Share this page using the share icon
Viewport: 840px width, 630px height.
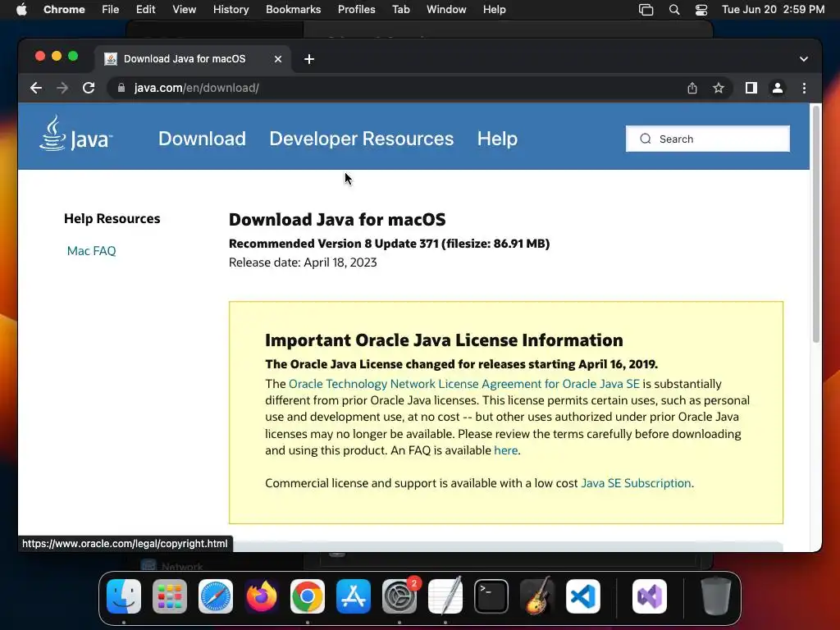692,88
